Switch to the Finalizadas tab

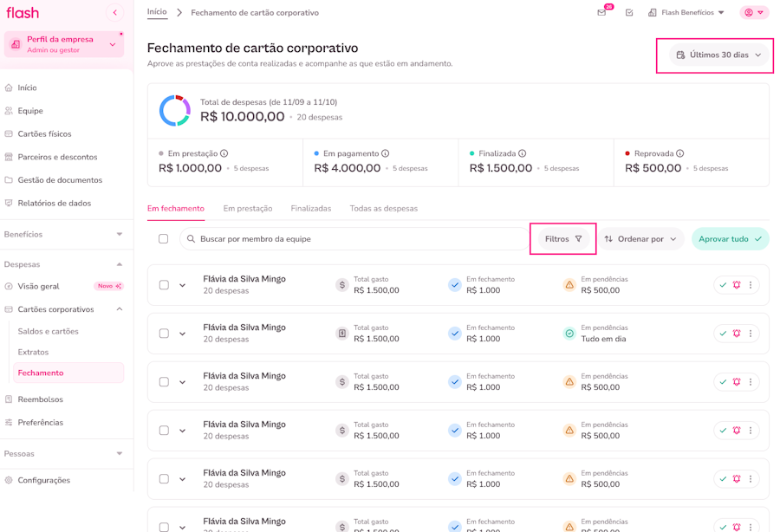(x=311, y=209)
